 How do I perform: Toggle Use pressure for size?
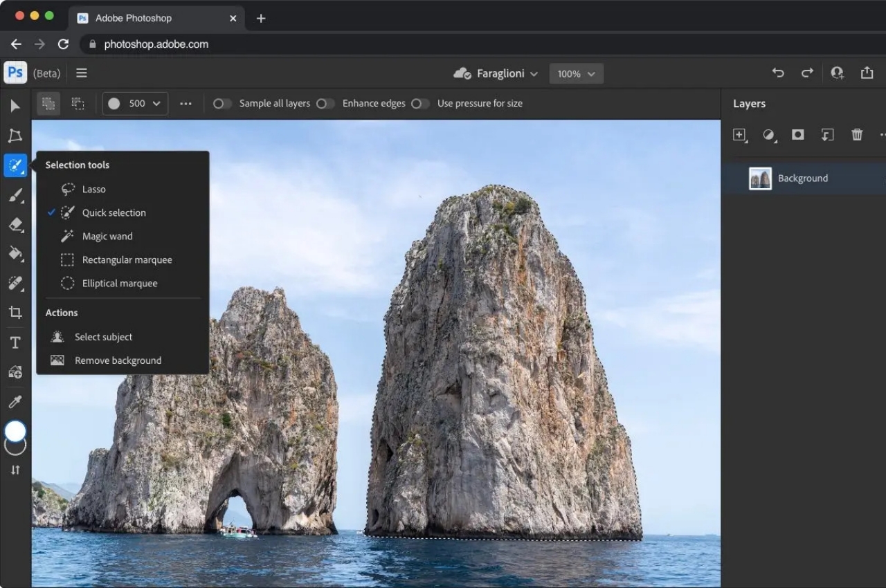tap(420, 104)
